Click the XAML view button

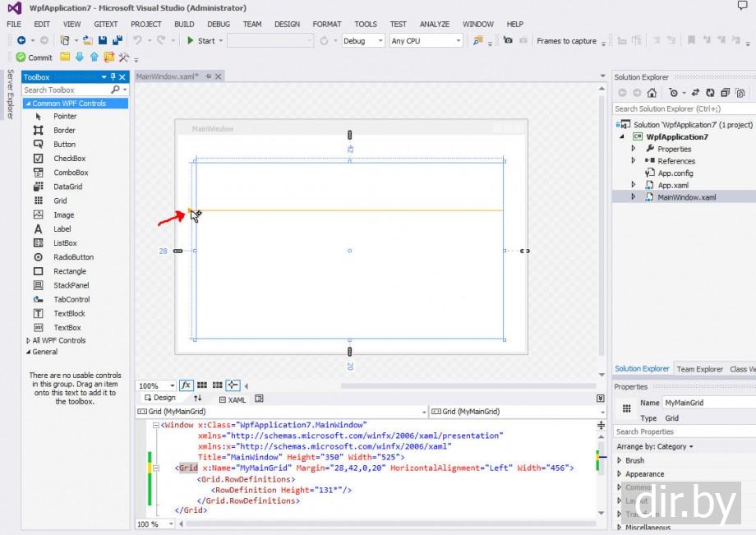(233, 399)
